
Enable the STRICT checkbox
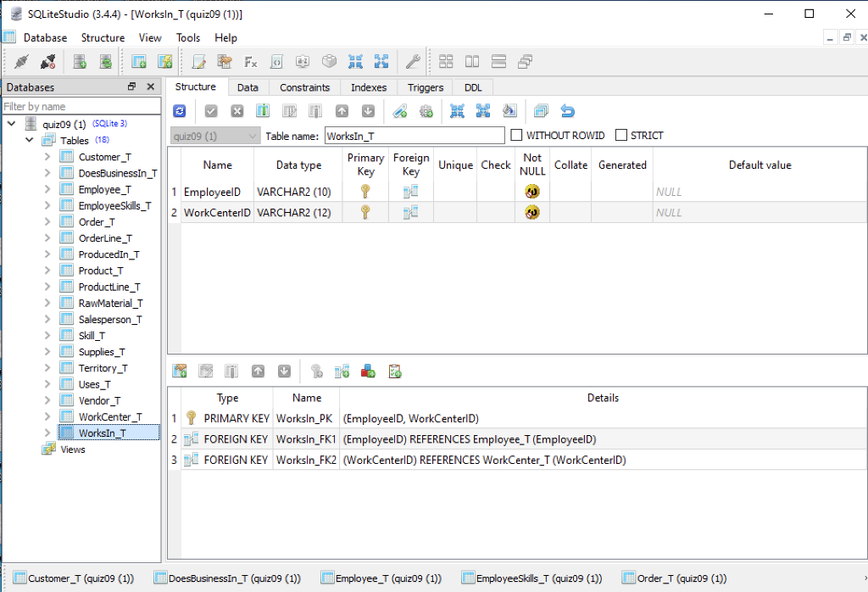coord(621,135)
